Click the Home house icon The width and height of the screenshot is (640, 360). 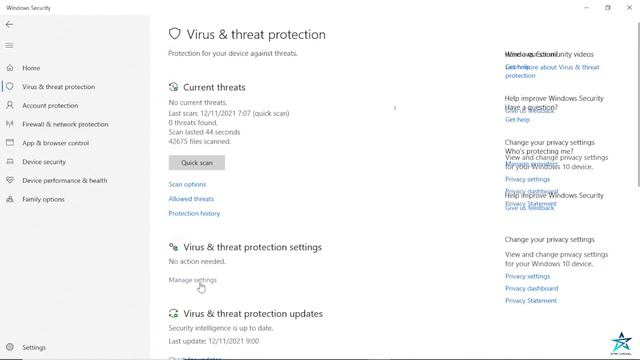(10, 68)
